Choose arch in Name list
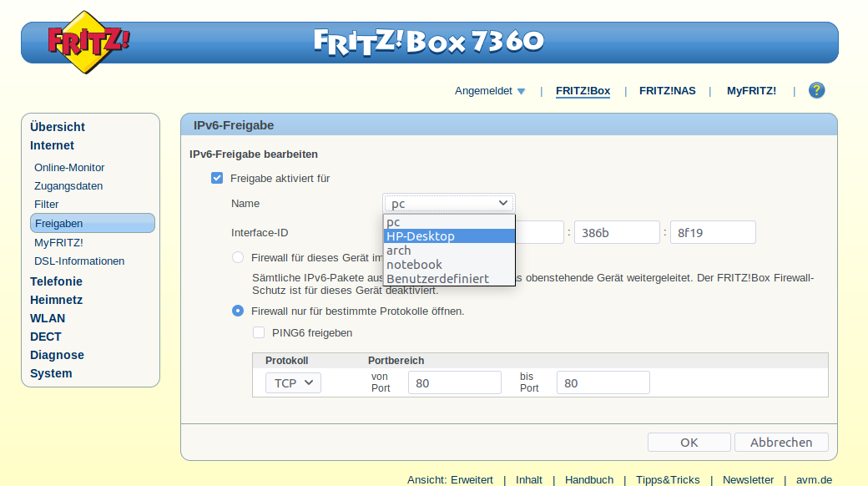This screenshot has height=486, width=868. coord(449,251)
